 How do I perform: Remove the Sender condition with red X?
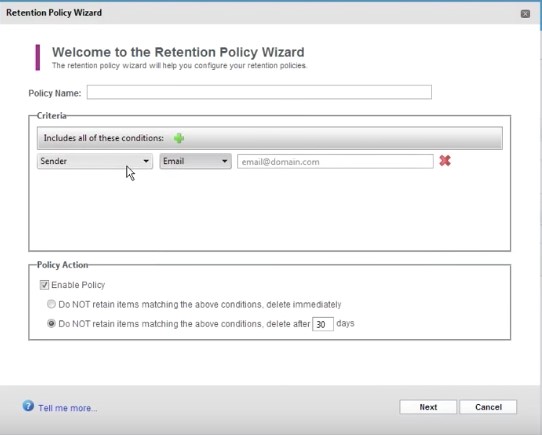pos(445,161)
